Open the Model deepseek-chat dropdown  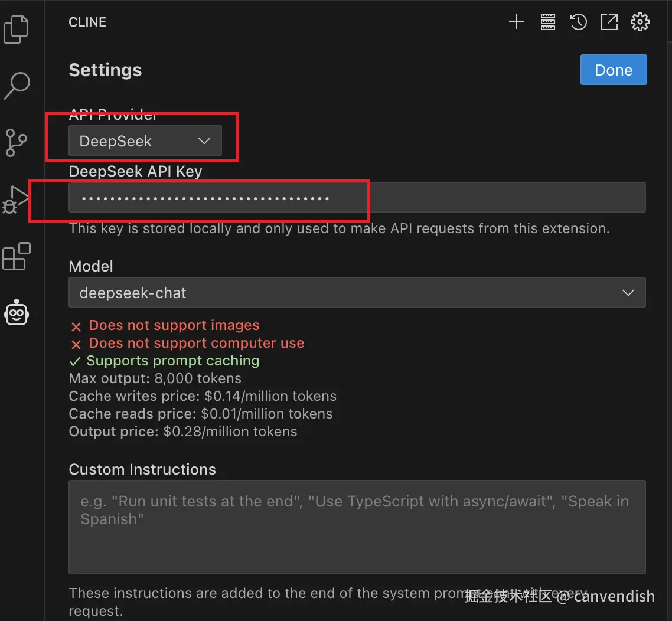[x=357, y=293]
